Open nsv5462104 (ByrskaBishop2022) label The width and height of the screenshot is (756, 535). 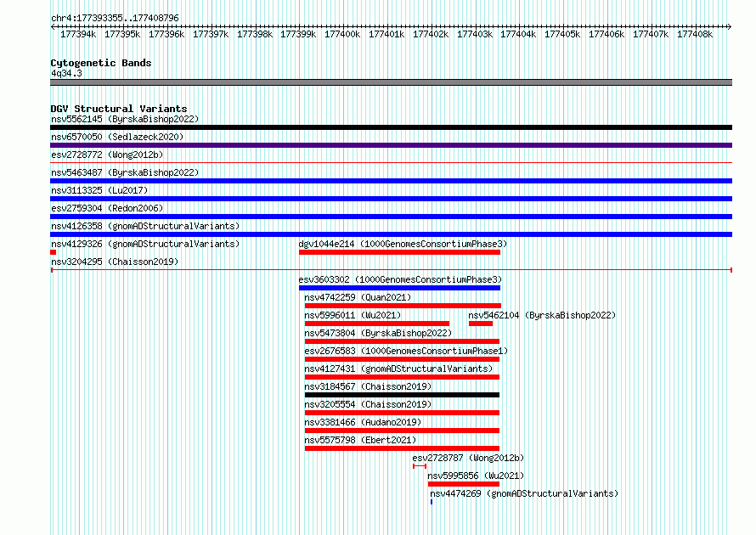click(542, 315)
